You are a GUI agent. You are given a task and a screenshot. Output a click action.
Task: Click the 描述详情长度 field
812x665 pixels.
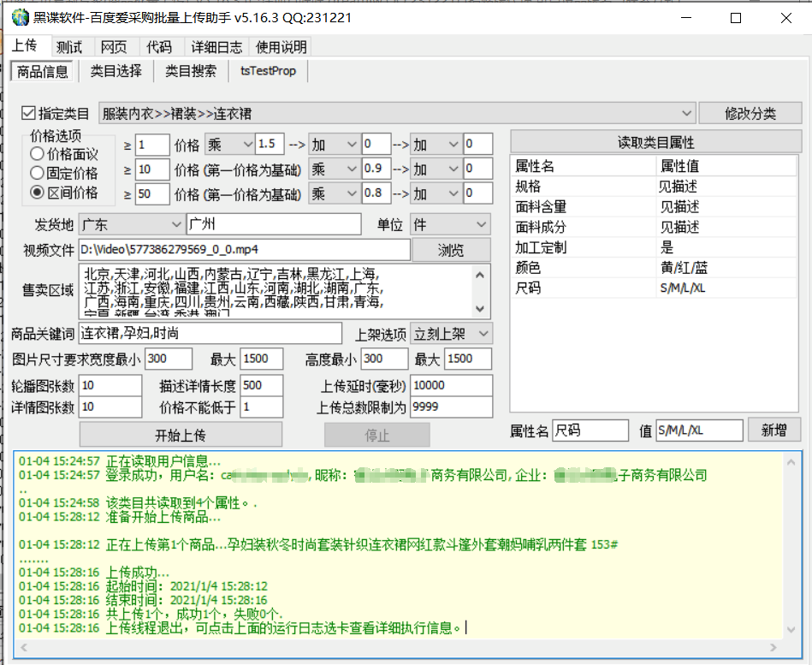pyautogui.click(x=262, y=385)
